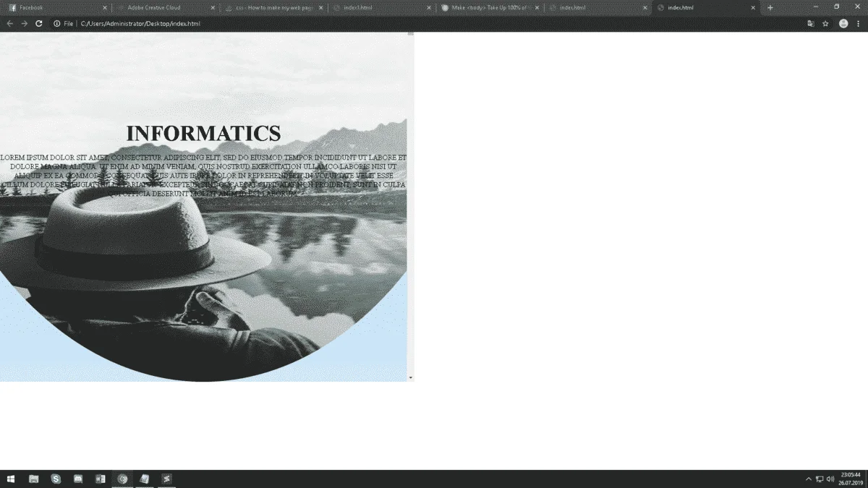Image resolution: width=868 pixels, height=488 pixels.
Task: Open the translate page icon
Action: (811, 24)
